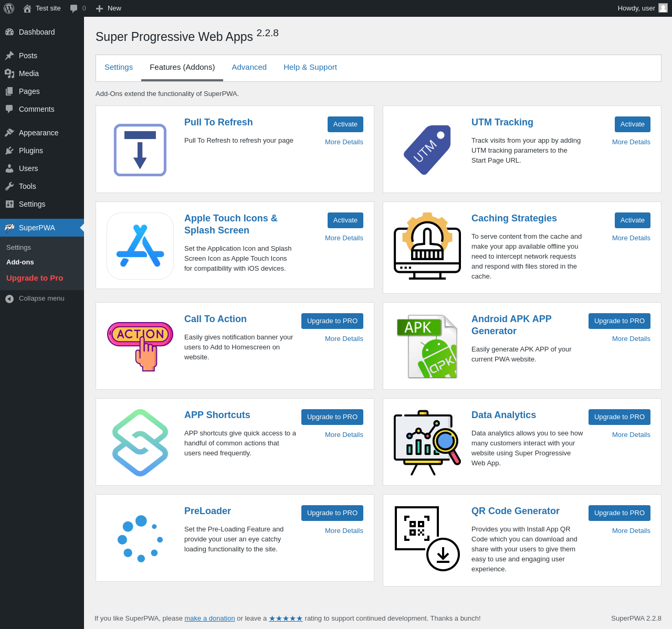Click the PreLoader spinner icon
Screen dimensions: 672x629
(x=140, y=539)
